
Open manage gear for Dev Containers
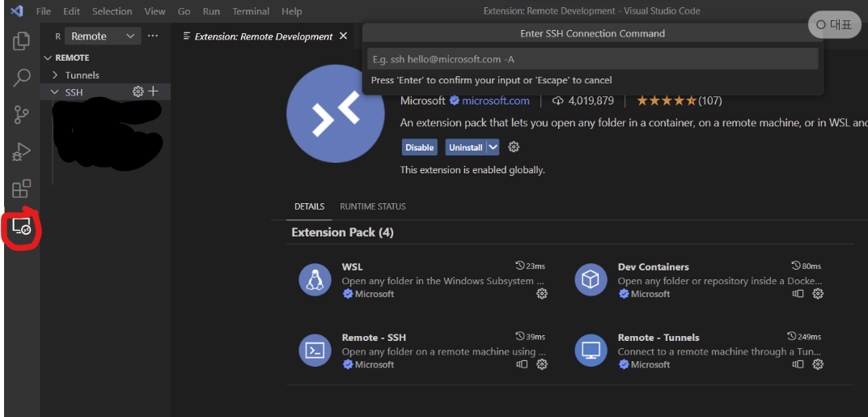[x=818, y=293]
